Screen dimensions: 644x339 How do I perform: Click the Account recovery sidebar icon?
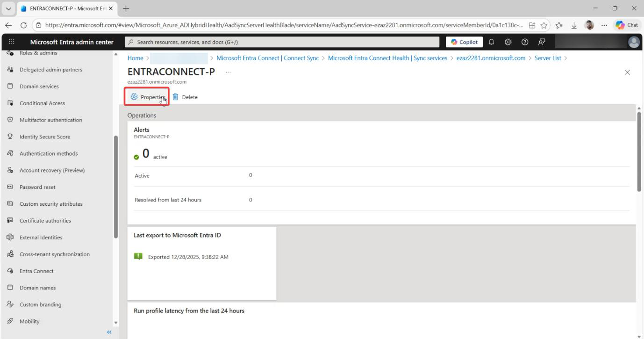pos(10,170)
